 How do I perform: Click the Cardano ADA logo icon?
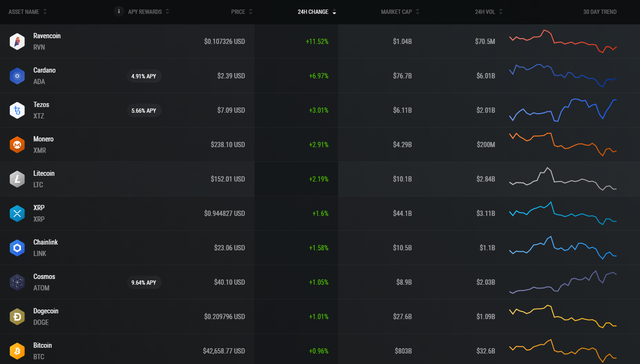[x=17, y=76]
